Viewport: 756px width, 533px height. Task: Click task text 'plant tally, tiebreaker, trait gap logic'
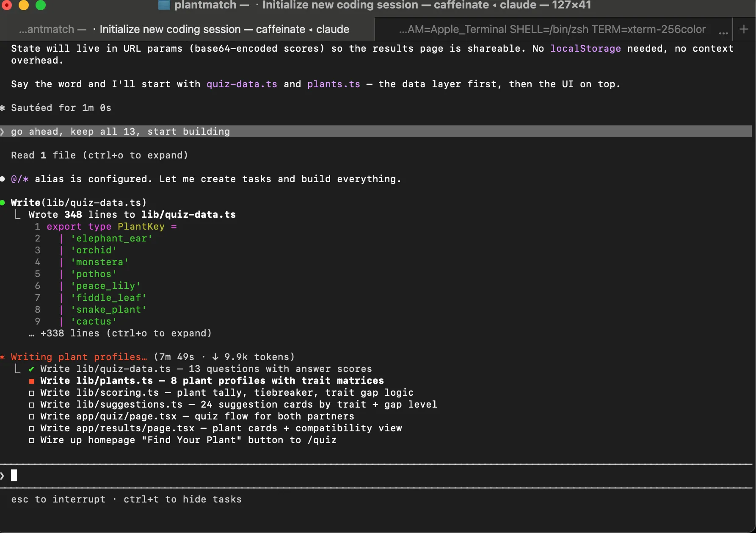295,393
